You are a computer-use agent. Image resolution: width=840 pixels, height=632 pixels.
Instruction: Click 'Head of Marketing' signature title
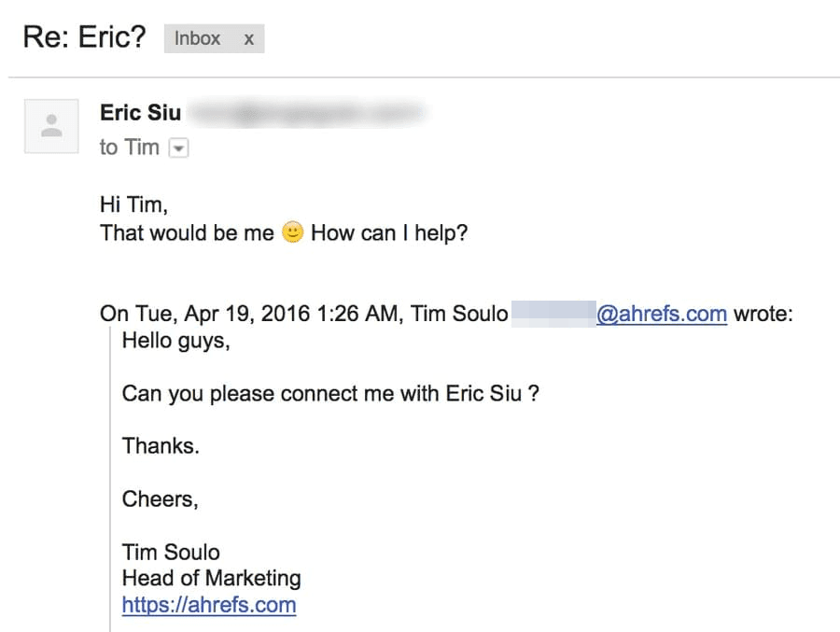(x=211, y=578)
